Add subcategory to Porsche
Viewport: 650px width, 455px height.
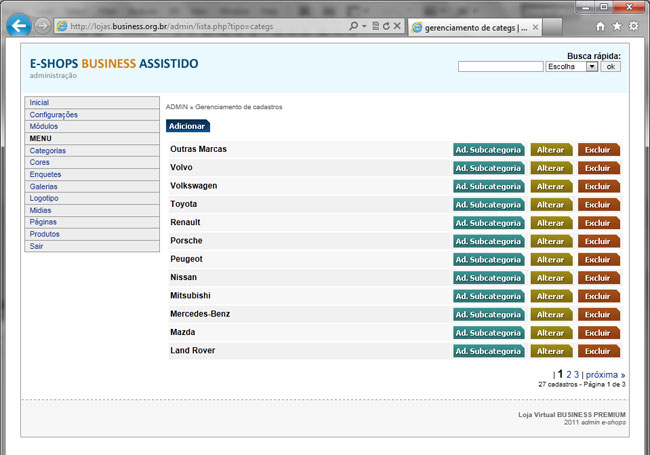point(488,241)
